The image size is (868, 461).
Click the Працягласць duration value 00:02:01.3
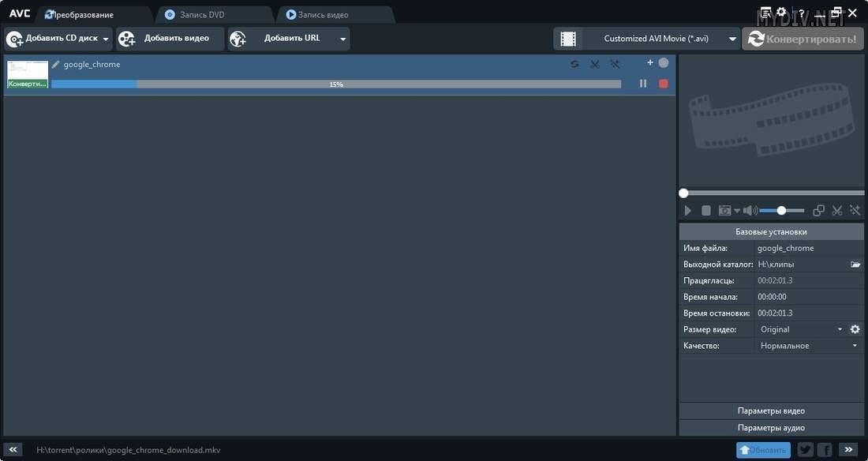775,280
